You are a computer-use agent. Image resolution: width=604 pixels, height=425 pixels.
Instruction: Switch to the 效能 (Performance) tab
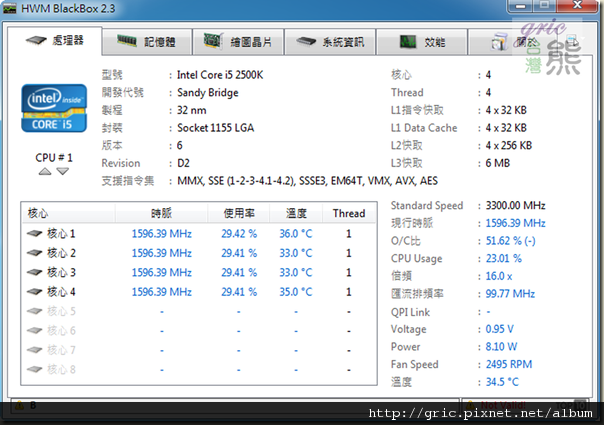422,42
